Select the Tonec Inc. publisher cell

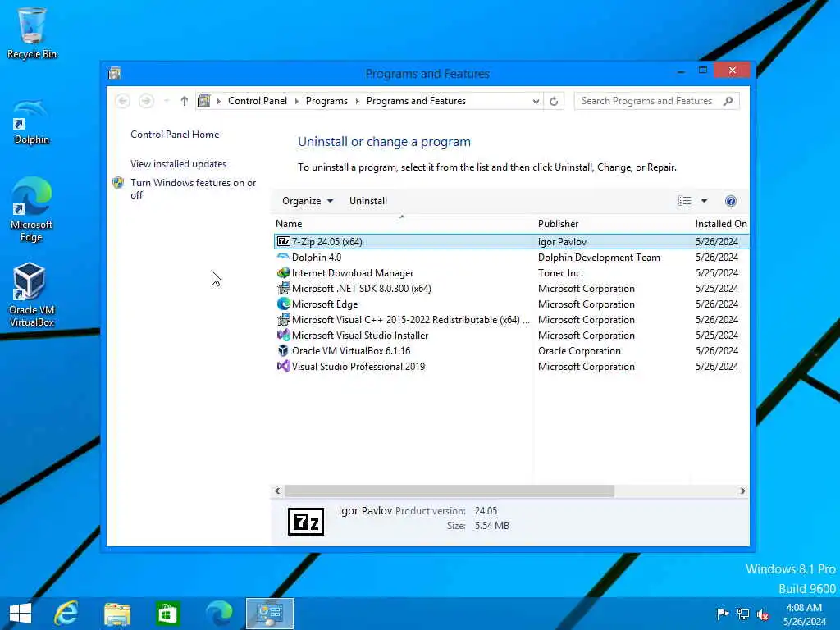pyautogui.click(x=560, y=273)
